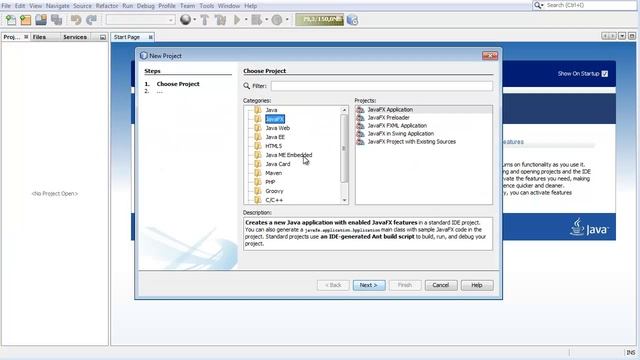
Task: Click the Redo toolbar icon
Action: coord(91,20)
